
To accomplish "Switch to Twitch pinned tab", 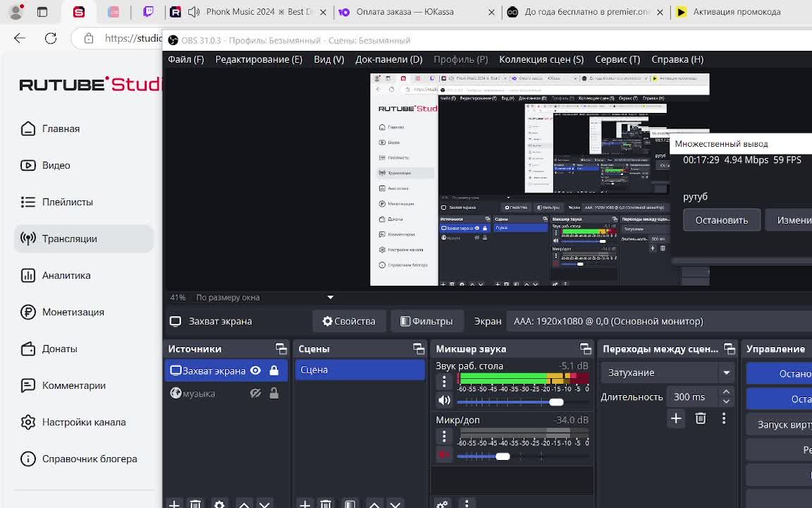I will point(148,11).
